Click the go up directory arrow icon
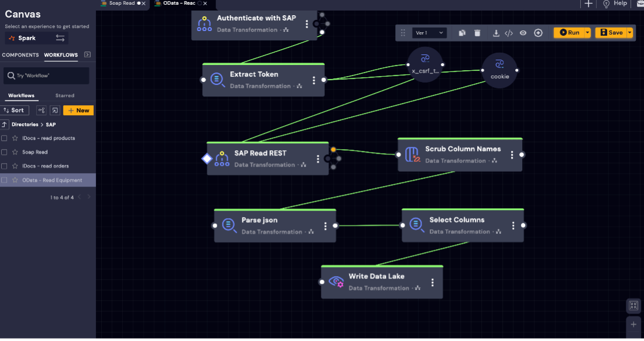The image size is (644, 341). coord(5,125)
